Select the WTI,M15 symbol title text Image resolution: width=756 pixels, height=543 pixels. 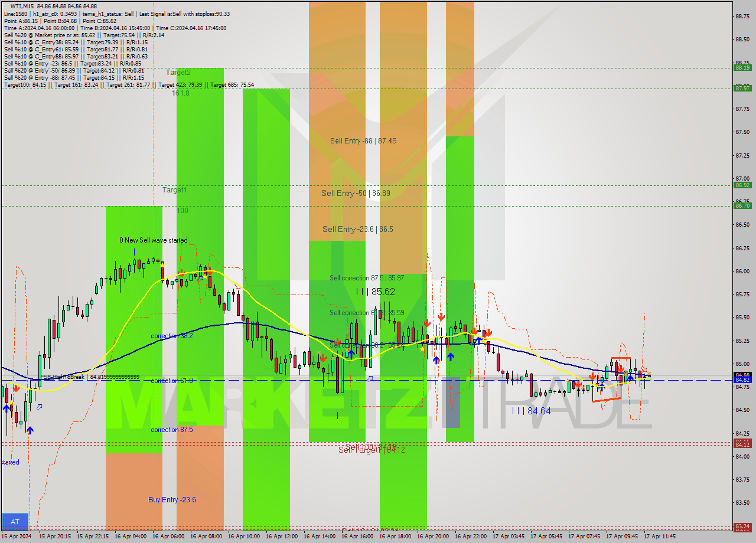tap(22, 6)
